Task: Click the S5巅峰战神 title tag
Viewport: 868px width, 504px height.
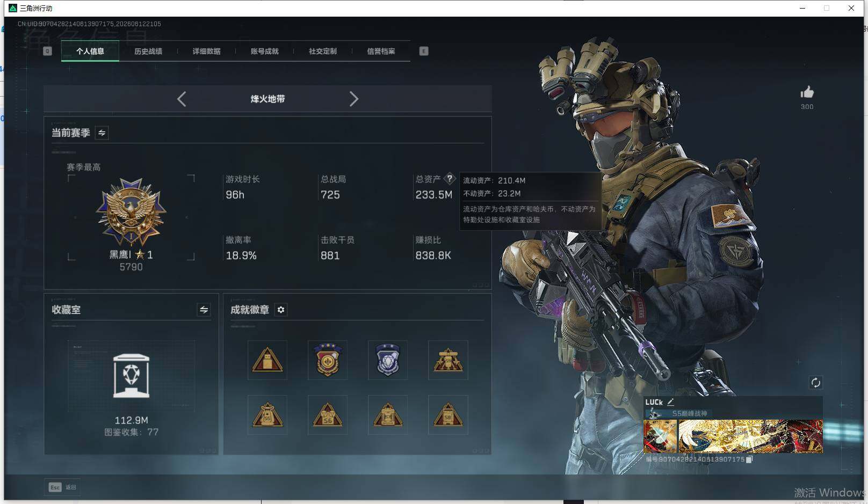Action: 690,414
